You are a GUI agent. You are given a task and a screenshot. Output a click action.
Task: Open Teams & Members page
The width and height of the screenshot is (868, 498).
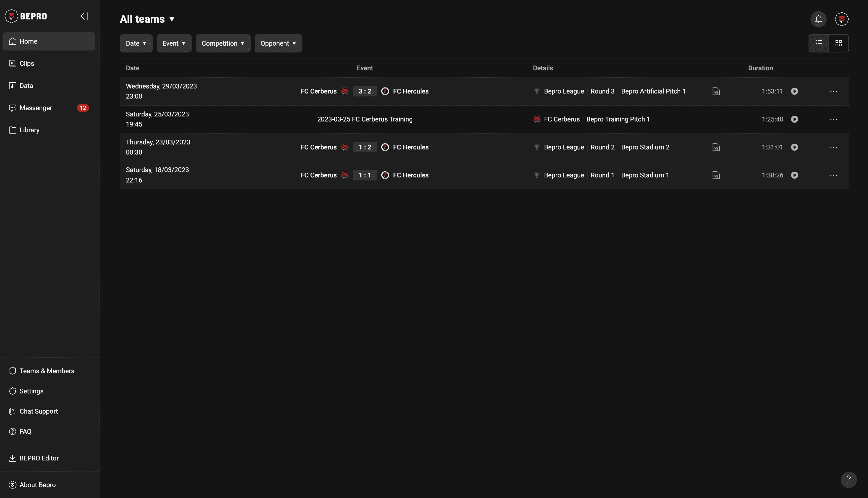[47, 371]
